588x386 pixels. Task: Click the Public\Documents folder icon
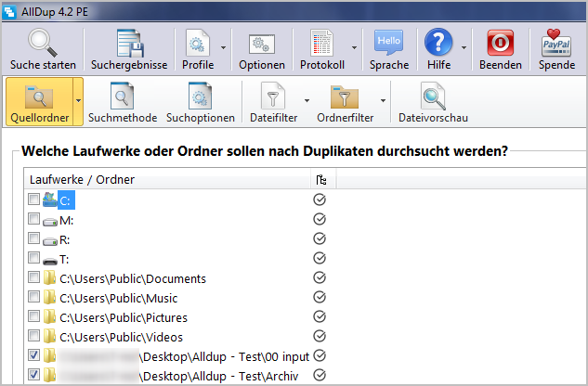pyautogui.click(x=49, y=277)
